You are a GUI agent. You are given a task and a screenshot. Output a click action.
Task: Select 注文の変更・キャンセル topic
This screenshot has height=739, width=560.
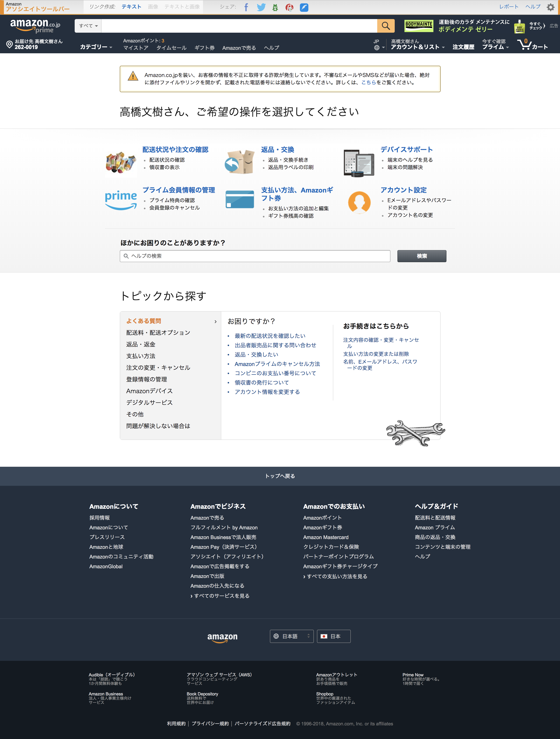click(x=158, y=368)
